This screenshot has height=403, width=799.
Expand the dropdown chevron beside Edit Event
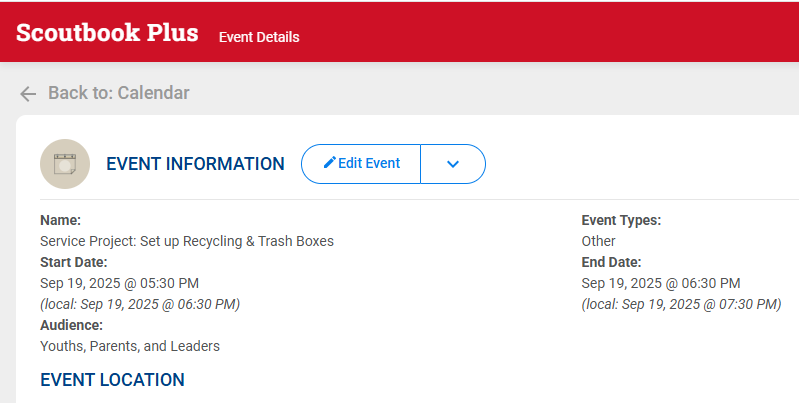coord(453,164)
